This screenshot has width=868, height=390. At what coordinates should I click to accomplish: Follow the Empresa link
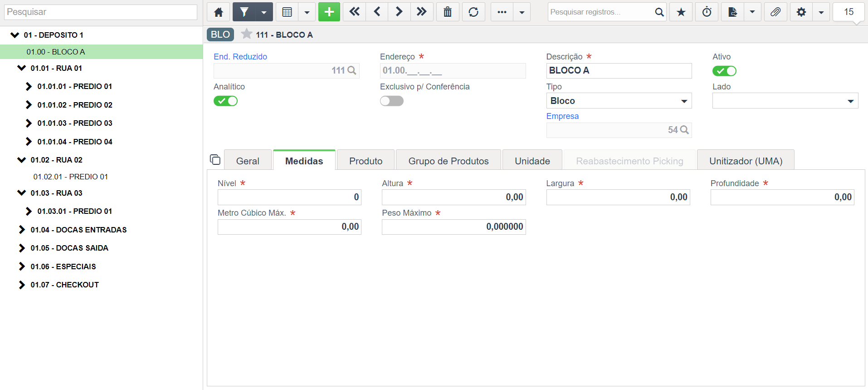tap(562, 116)
